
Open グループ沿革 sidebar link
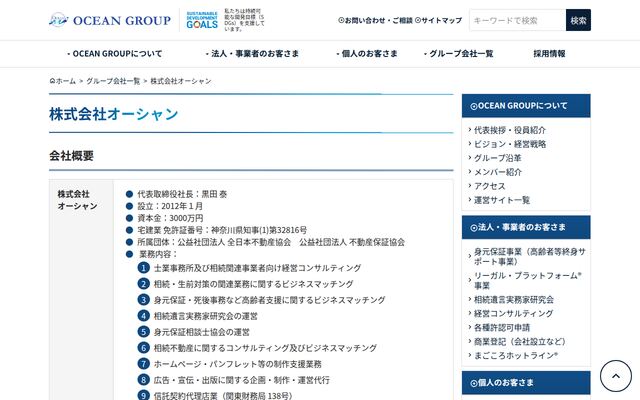(498, 158)
